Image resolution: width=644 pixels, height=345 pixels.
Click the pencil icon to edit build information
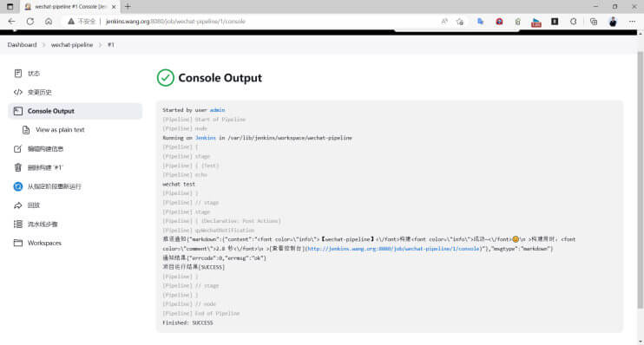pyautogui.click(x=17, y=149)
